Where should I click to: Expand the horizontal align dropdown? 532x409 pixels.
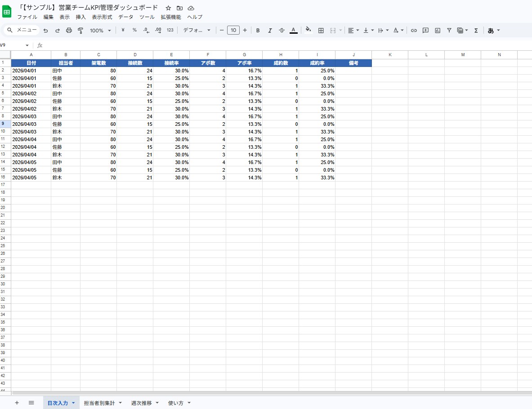pos(353,31)
